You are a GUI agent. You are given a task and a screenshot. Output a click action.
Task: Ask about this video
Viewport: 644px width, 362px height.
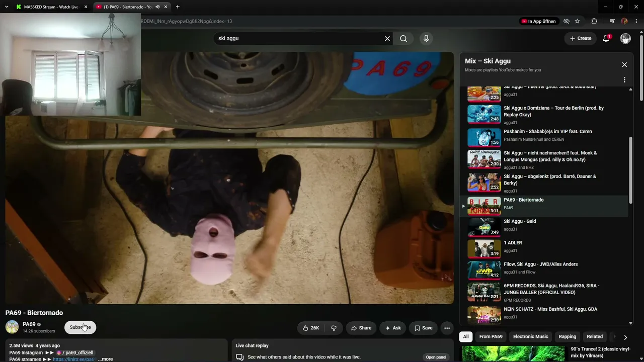[x=393, y=328]
